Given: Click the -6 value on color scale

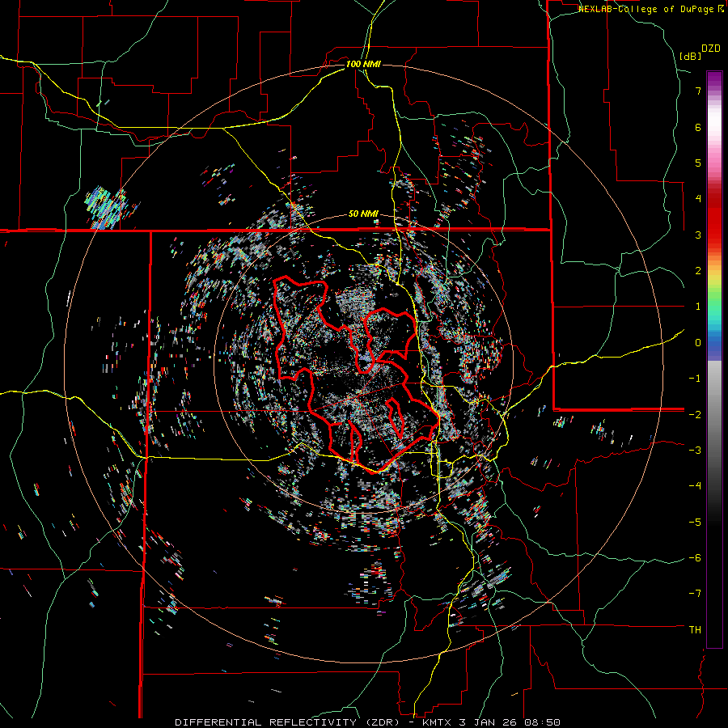Looking at the screenshot, I should [x=695, y=558].
